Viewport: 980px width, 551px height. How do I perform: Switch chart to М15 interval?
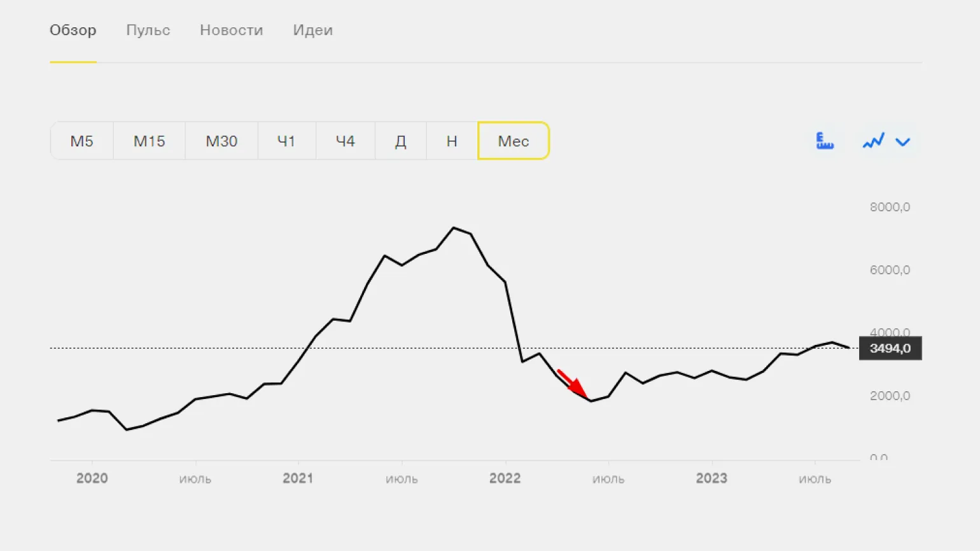(149, 141)
